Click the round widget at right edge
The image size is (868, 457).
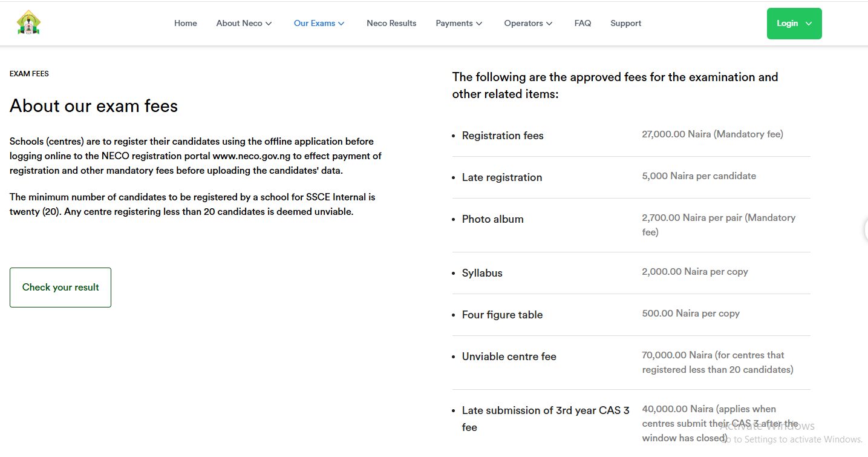[x=866, y=229]
